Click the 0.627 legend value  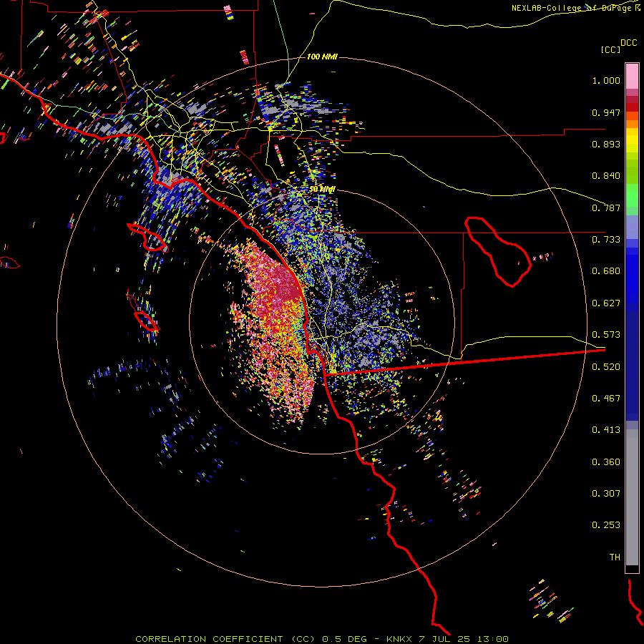(x=606, y=303)
